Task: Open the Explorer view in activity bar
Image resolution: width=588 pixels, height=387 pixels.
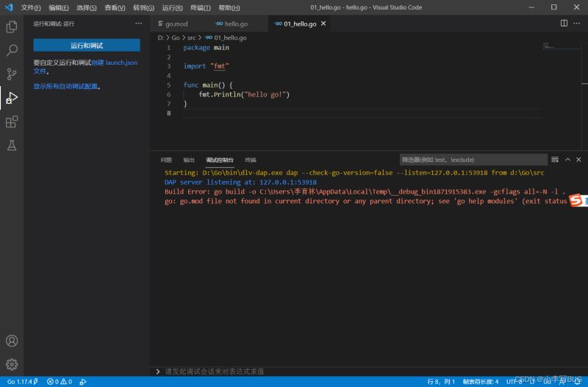Action: click(12, 27)
